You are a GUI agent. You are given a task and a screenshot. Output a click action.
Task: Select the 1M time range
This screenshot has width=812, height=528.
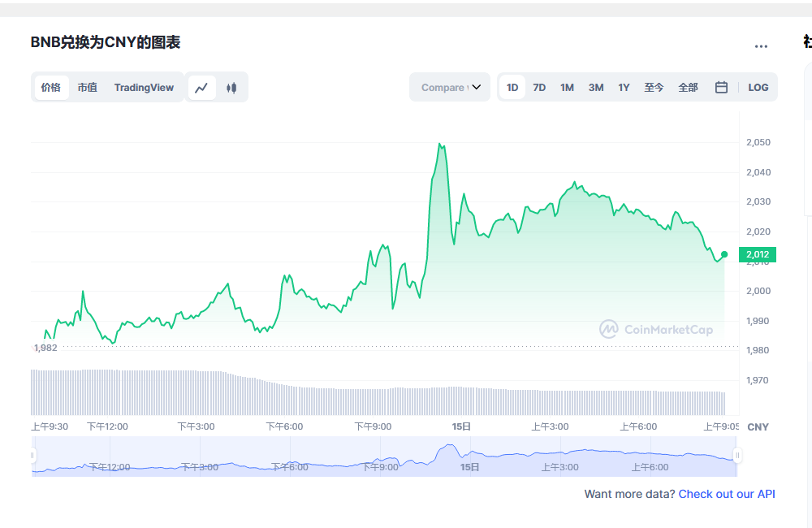(x=567, y=88)
